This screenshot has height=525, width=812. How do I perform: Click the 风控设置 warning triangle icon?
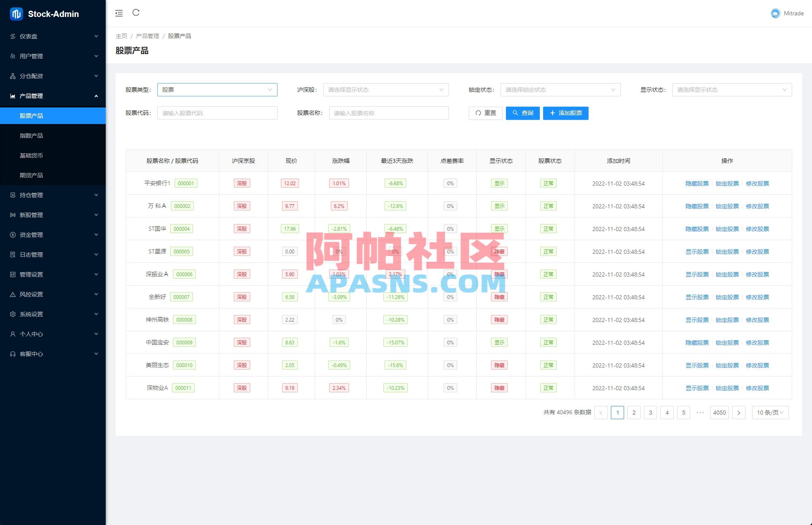tap(13, 294)
